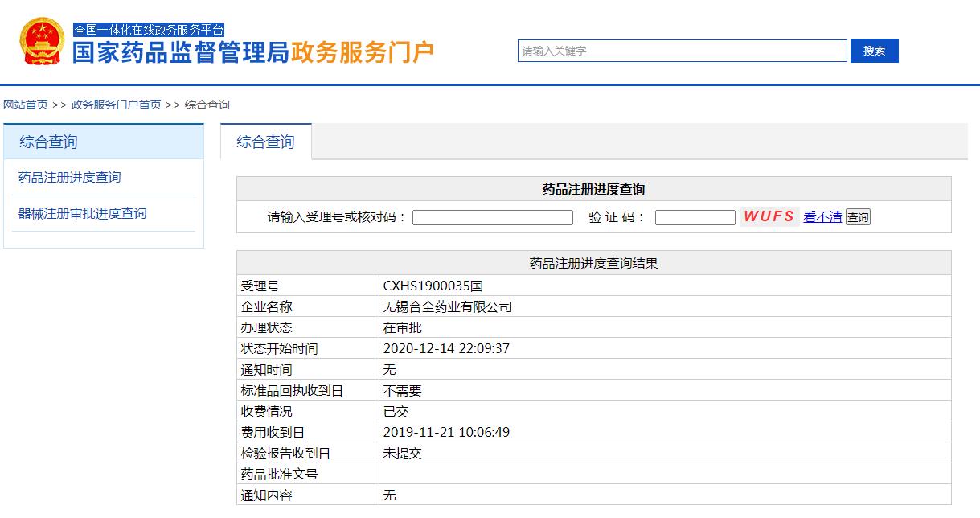
Task: Click the WUFS captcha image
Action: coord(769,216)
